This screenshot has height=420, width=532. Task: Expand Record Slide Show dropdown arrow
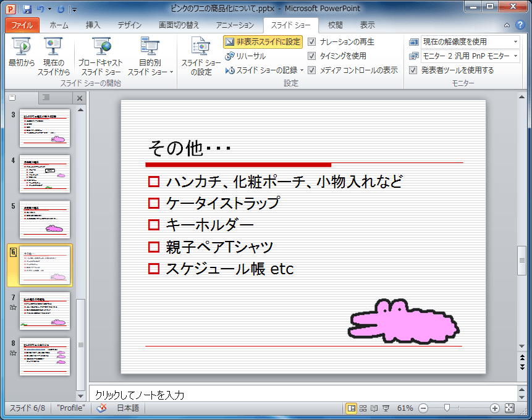[x=302, y=70]
